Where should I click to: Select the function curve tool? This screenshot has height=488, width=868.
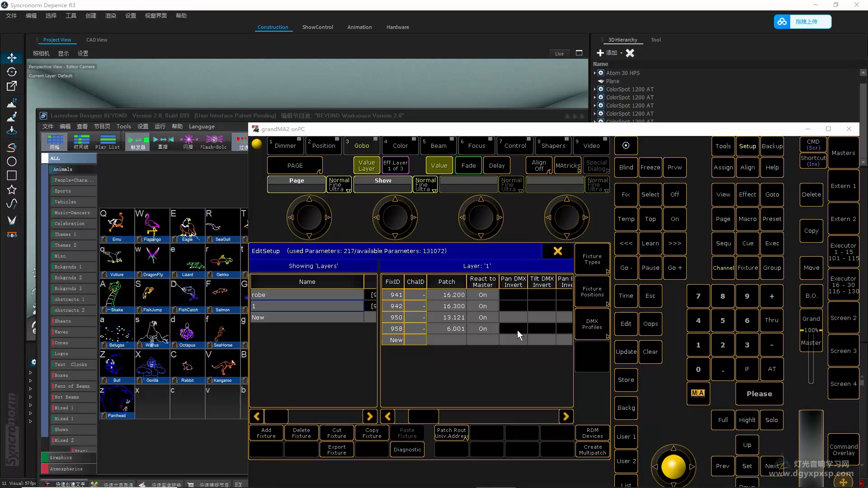pos(12,203)
